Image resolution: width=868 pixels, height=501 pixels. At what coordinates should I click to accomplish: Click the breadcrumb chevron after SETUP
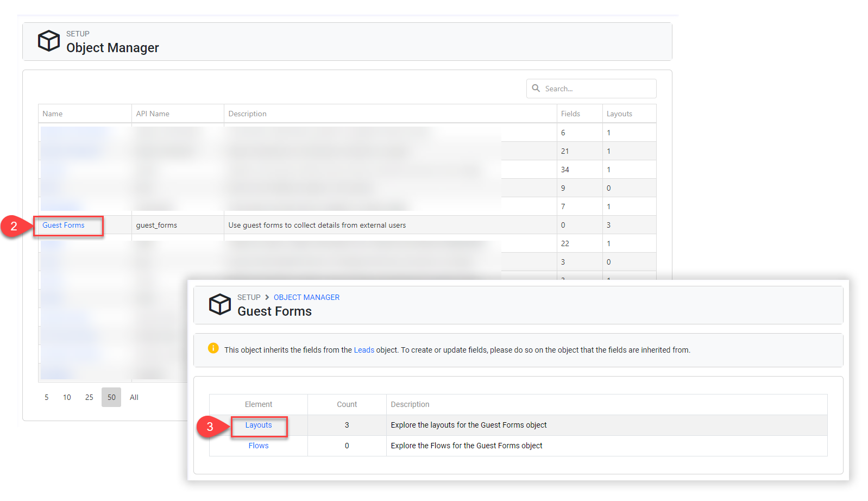267,297
